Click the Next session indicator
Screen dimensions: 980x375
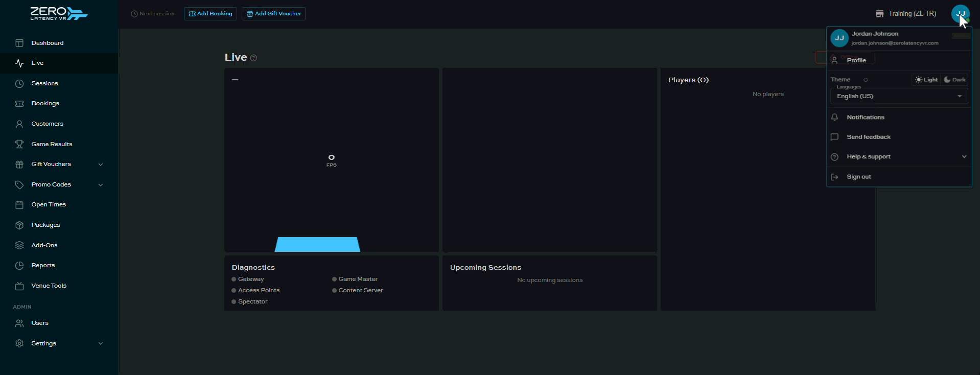tap(153, 14)
